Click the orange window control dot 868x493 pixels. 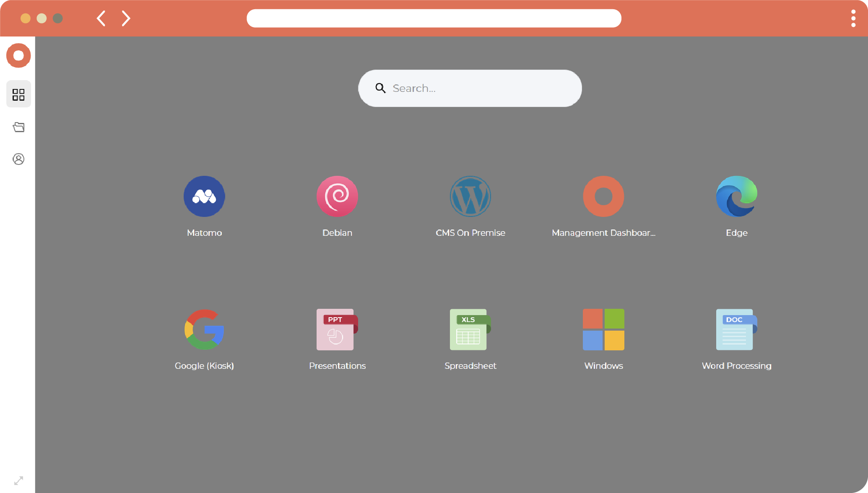tap(26, 18)
